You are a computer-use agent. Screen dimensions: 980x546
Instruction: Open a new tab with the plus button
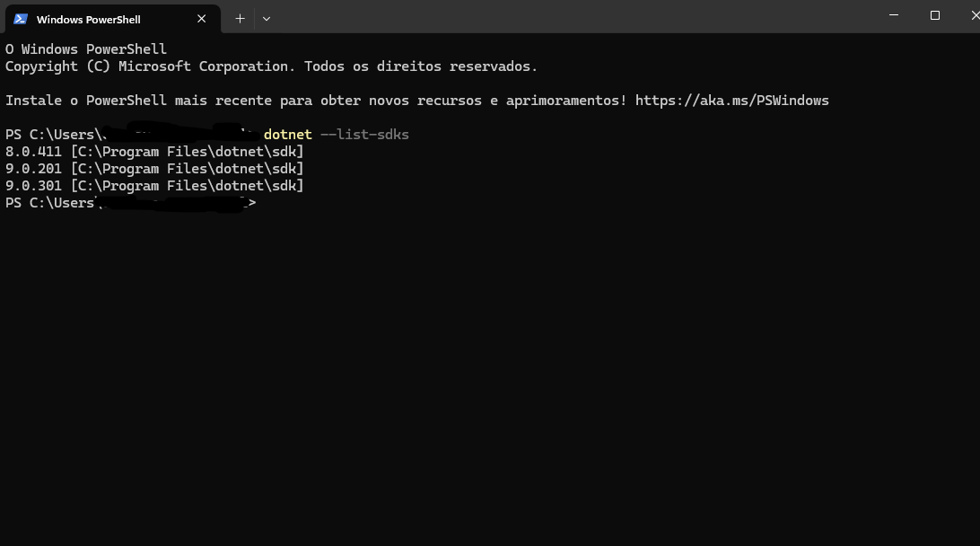(240, 19)
